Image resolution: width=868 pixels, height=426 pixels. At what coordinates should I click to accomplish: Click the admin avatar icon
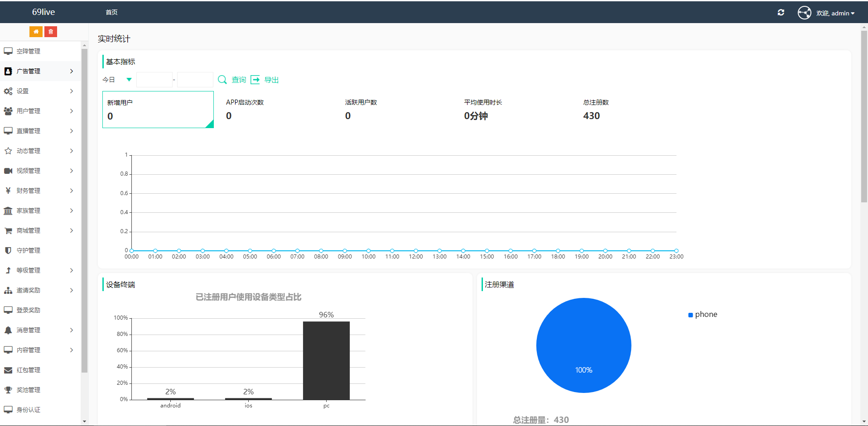pos(804,13)
